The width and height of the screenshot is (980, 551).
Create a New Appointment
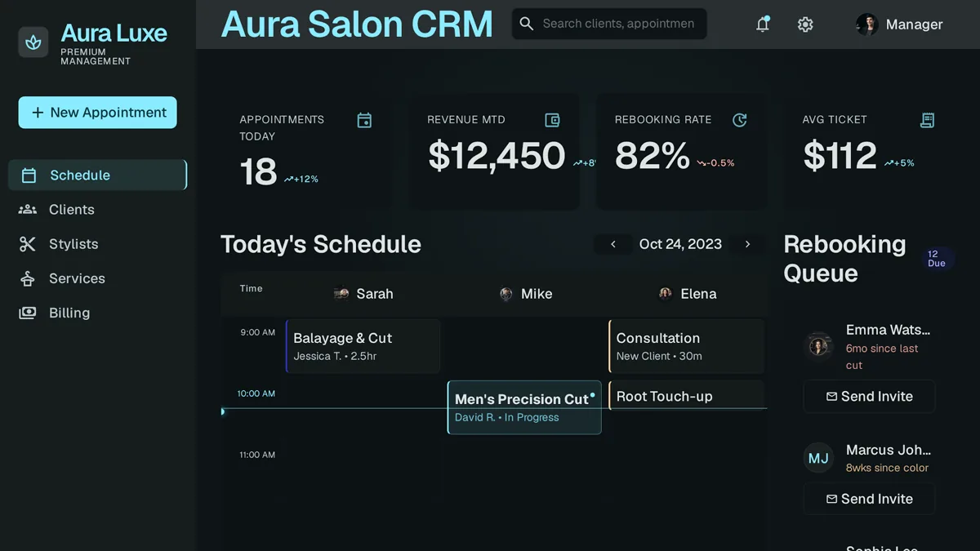98,113
